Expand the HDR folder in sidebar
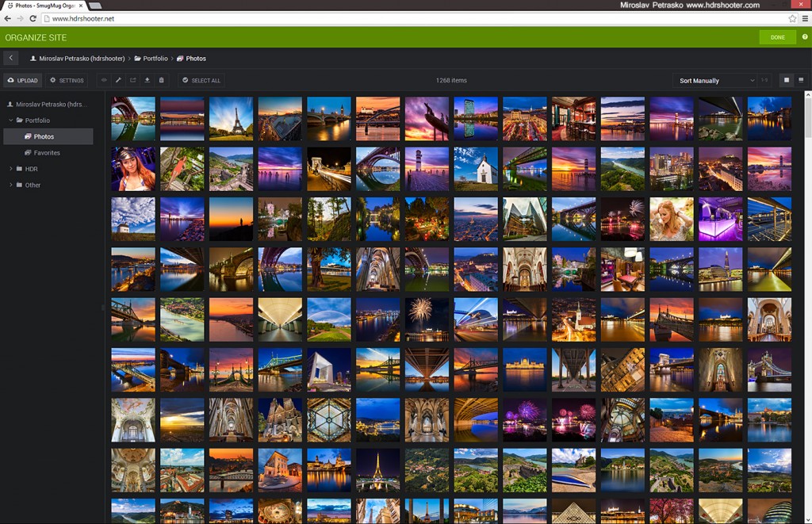This screenshot has width=812, height=524. (11, 169)
